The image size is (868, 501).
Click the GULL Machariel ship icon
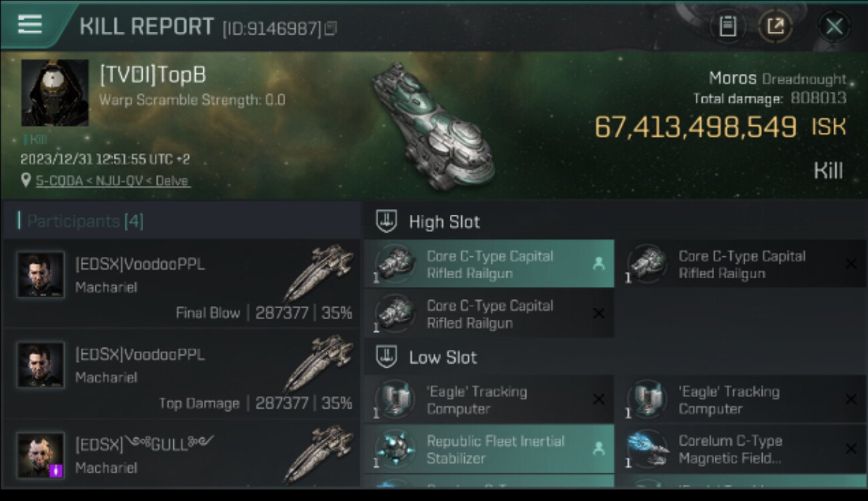[318, 454]
